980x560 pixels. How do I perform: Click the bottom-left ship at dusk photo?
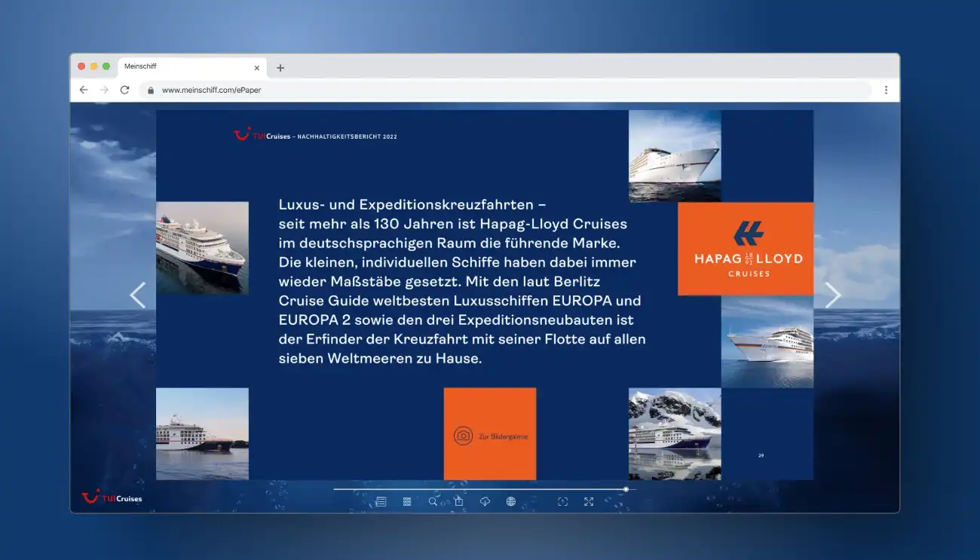coord(202,434)
